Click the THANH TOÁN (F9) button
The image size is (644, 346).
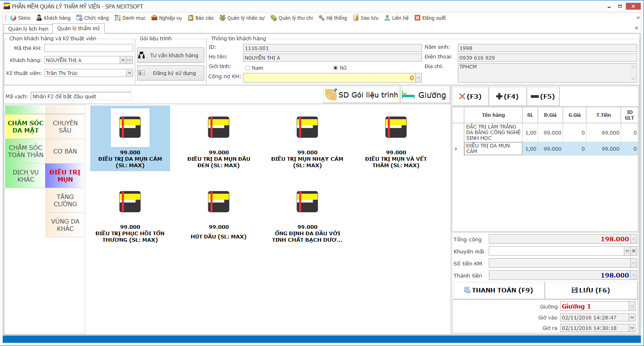point(499,290)
